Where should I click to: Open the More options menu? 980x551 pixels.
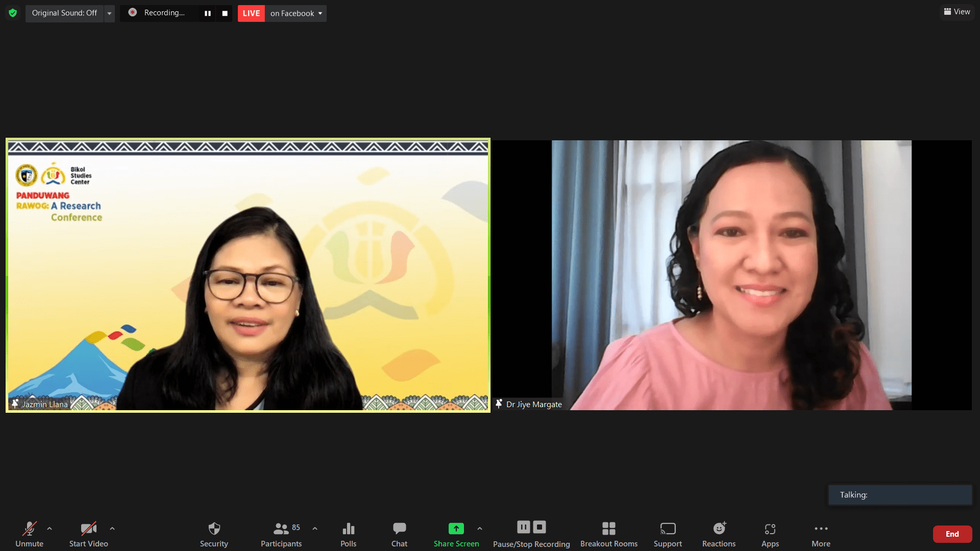coord(821,534)
